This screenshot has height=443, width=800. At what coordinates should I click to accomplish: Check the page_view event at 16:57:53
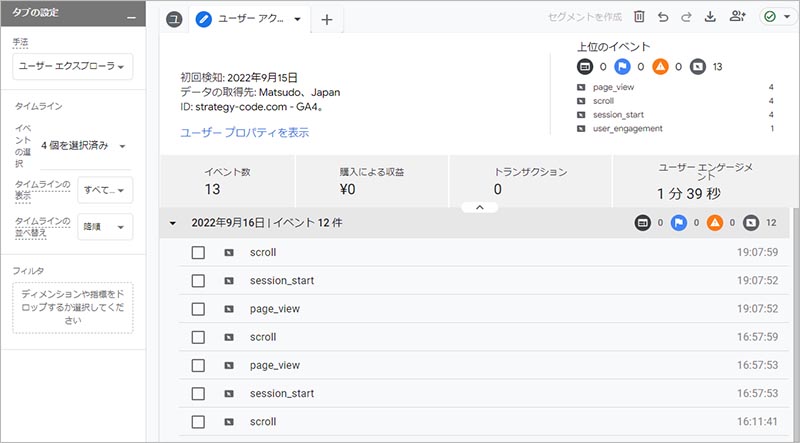[198, 365]
